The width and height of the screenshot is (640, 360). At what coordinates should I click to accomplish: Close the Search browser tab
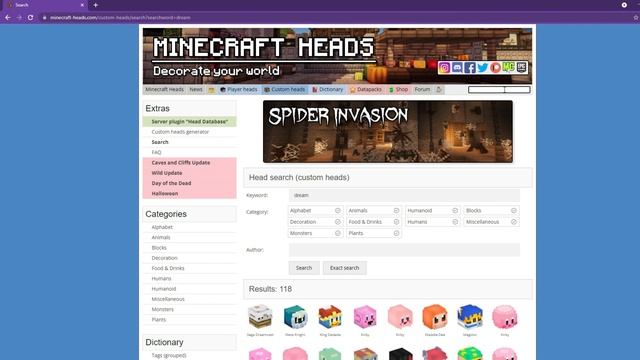[82, 5]
